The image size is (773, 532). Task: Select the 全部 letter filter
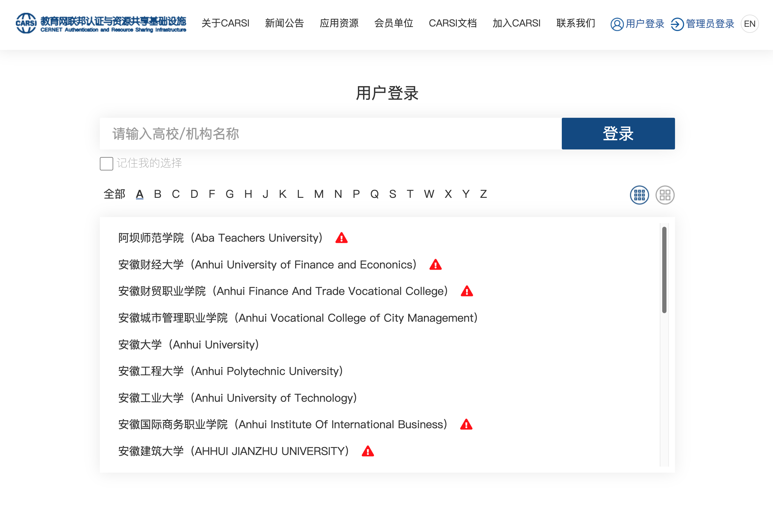[114, 194]
